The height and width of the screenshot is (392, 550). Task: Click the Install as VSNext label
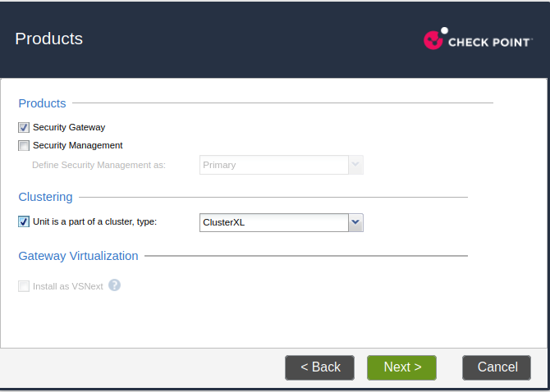pos(68,286)
